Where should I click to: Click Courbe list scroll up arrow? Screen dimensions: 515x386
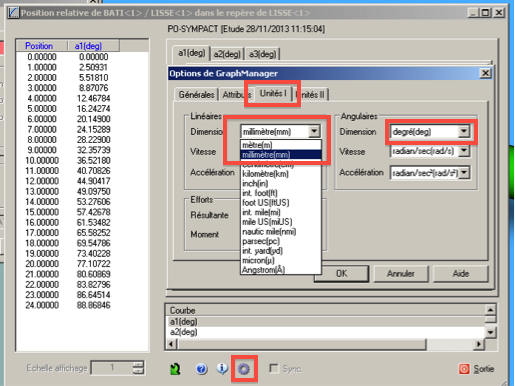(x=490, y=310)
